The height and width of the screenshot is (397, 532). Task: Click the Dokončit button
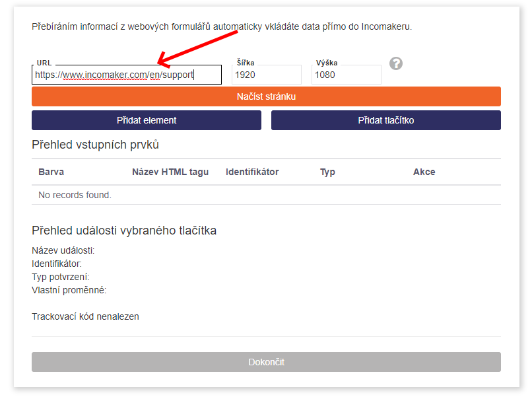tap(267, 362)
